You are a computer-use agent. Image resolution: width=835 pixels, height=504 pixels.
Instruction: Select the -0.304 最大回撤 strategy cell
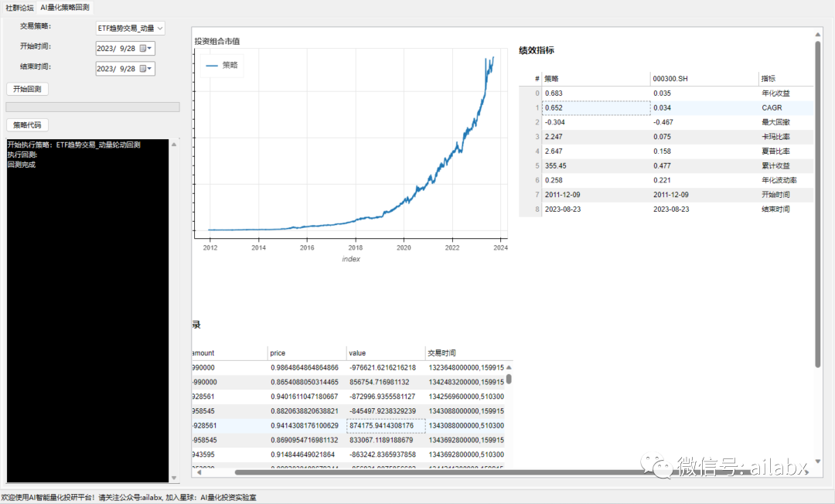point(596,122)
